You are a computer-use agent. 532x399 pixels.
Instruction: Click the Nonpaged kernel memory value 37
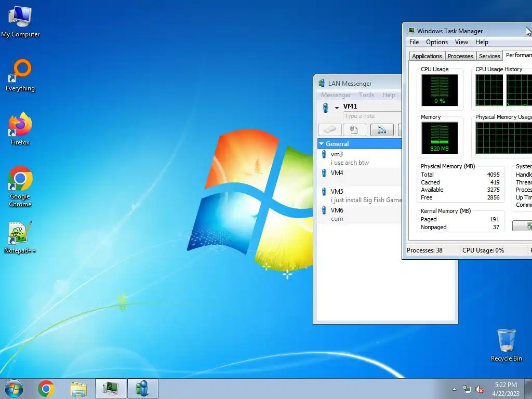click(x=496, y=227)
